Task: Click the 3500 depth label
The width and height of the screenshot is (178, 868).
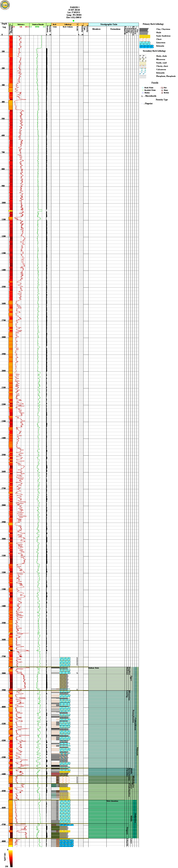Action: [3, 623]
